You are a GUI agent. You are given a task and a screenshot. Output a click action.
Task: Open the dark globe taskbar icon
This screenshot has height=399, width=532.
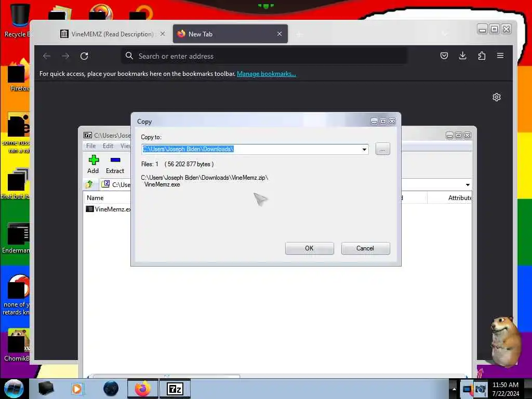(111, 389)
